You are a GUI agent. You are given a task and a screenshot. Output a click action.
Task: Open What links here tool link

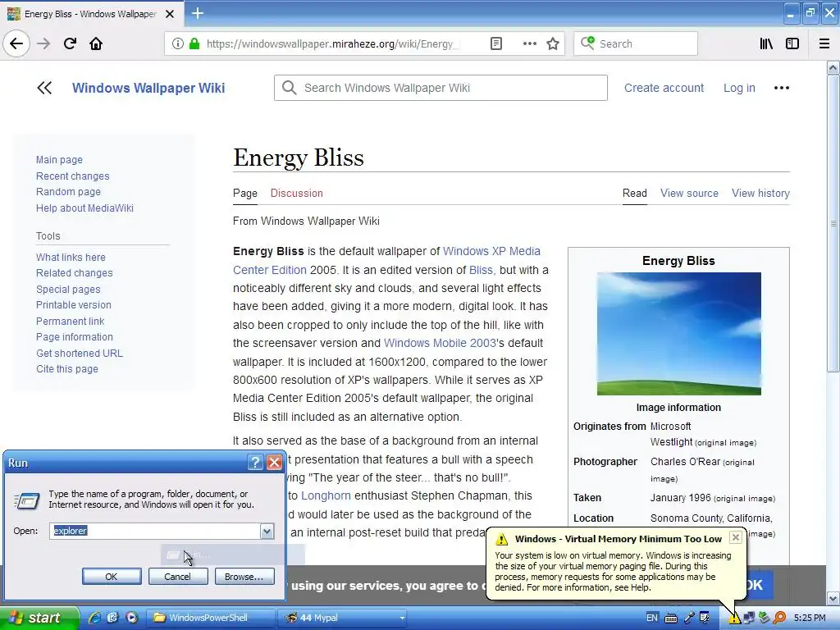point(71,257)
